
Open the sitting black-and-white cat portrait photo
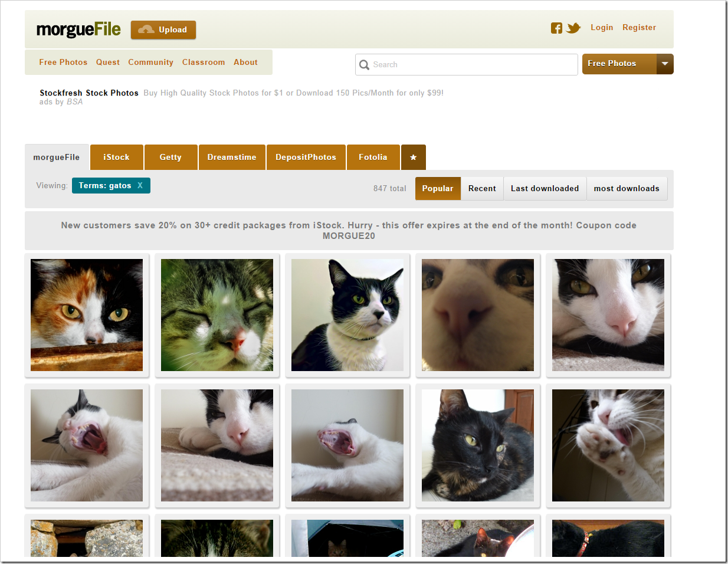point(347,315)
